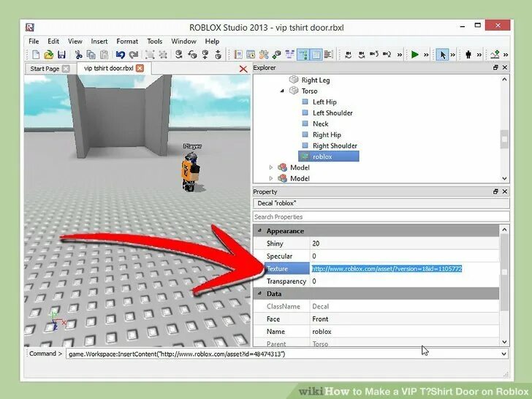
Task: Toggle the highlighted Explorer panel icon
Action: 303,54
